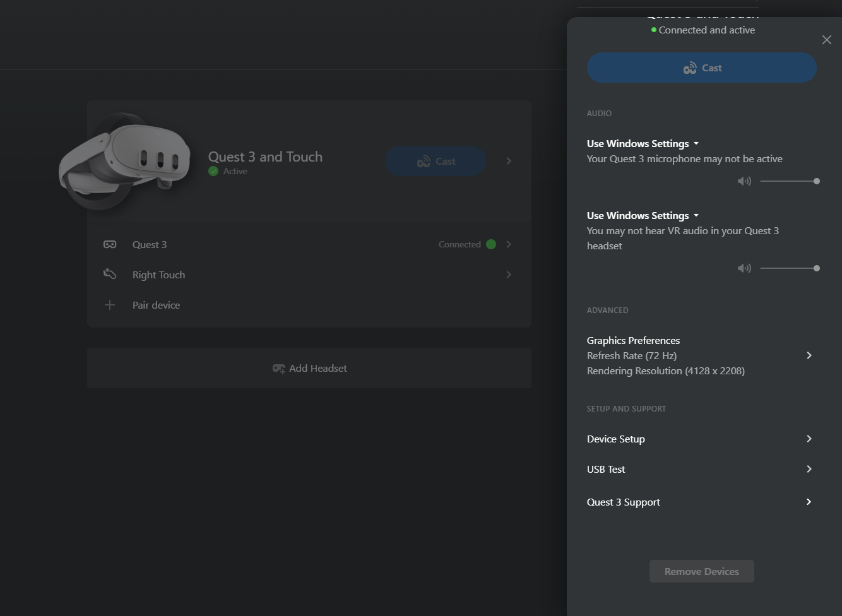842x616 pixels.
Task: Open the headset audio Use Windows Settings dropdown
Action: (x=643, y=216)
